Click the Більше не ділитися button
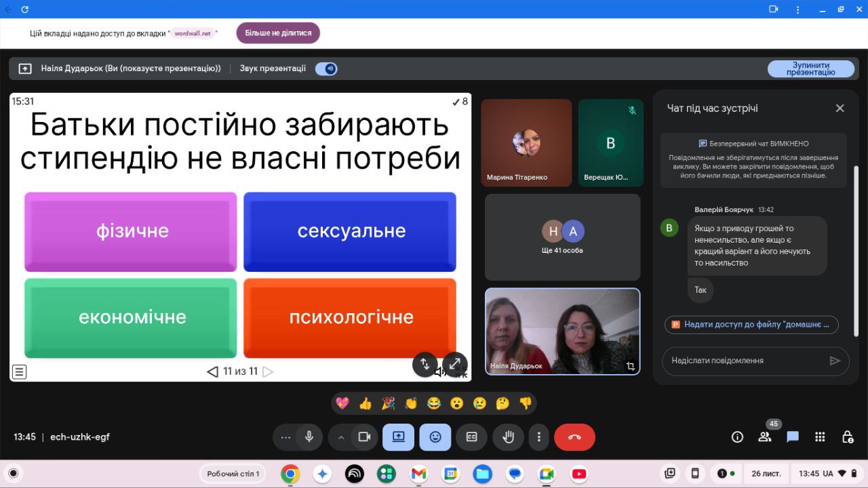 pos(278,33)
